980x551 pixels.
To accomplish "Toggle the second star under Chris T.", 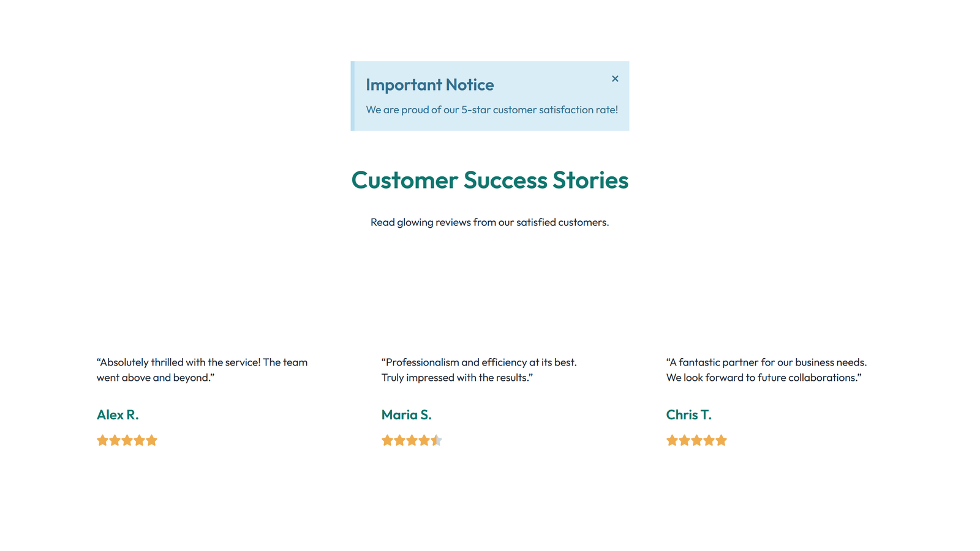I will [684, 440].
